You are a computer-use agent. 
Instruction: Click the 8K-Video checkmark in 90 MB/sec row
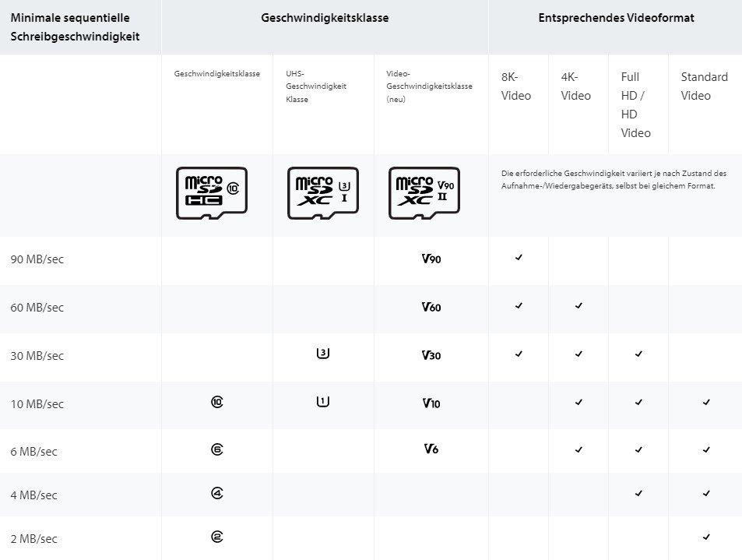(519, 258)
